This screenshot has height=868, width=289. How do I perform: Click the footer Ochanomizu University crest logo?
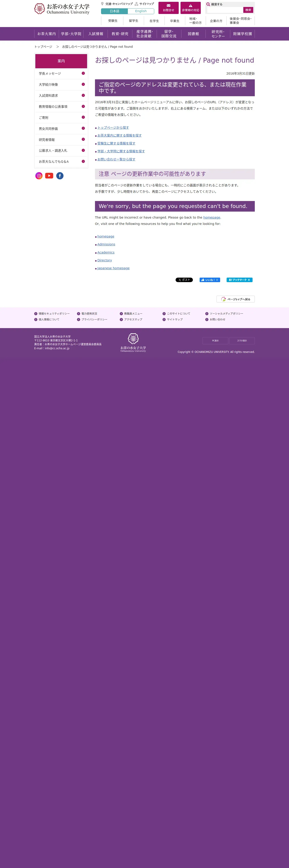coord(133,343)
